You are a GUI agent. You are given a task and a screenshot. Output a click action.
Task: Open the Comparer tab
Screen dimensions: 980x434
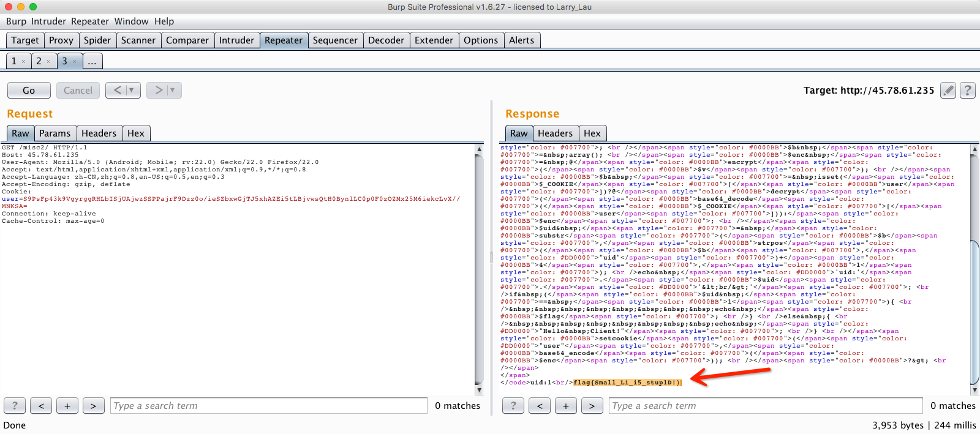(x=187, y=40)
